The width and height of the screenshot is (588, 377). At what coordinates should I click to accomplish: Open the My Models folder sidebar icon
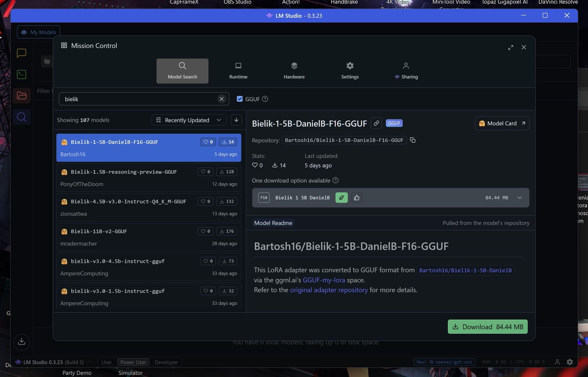point(21,96)
